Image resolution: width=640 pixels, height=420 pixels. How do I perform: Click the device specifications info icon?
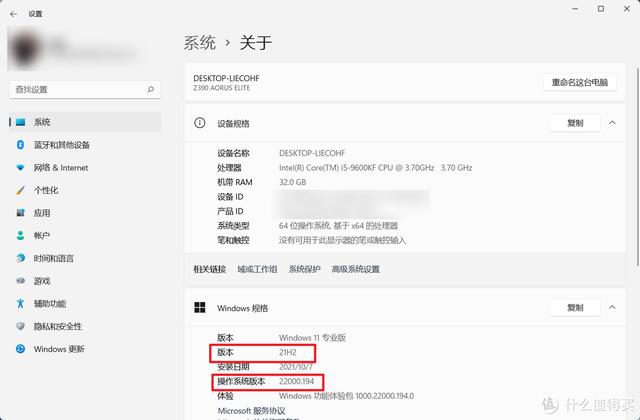point(200,123)
